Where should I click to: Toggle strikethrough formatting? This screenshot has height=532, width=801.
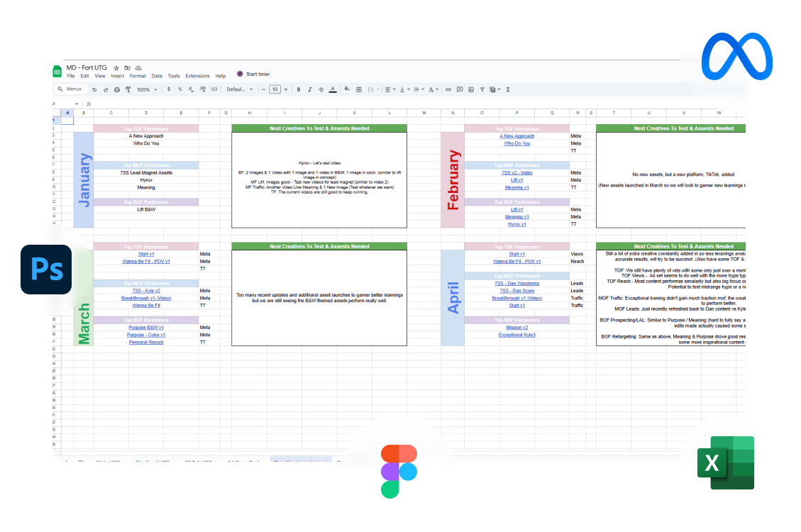(x=321, y=89)
